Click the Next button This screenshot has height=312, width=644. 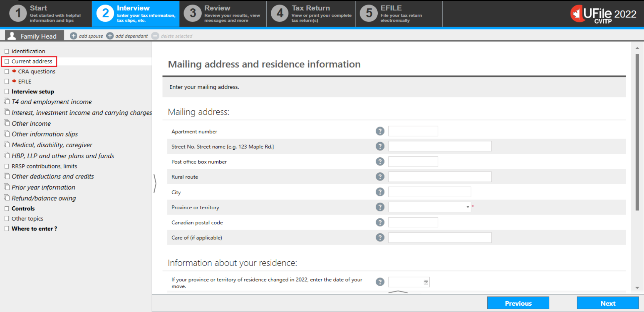tap(608, 303)
